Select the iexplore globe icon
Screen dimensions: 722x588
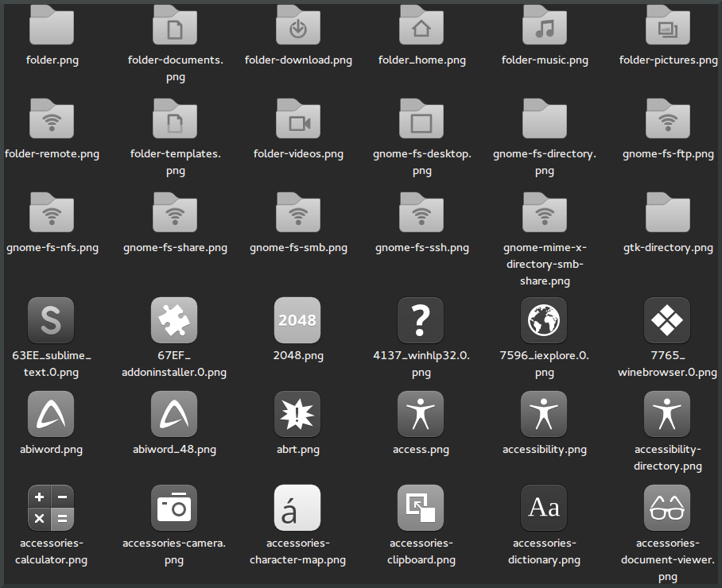[x=544, y=320]
